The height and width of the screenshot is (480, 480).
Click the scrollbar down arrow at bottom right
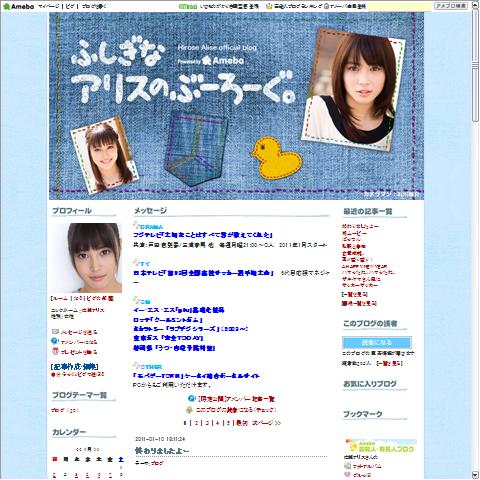475,475
